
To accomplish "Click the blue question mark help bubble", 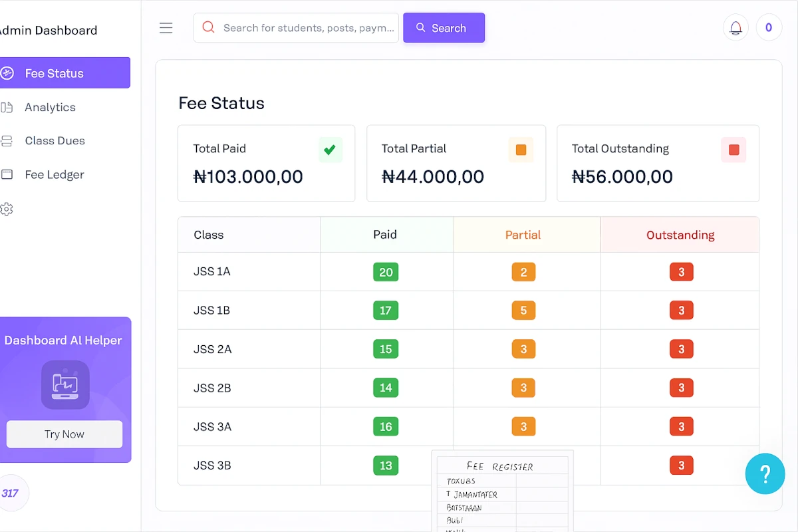I will (x=765, y=473).
